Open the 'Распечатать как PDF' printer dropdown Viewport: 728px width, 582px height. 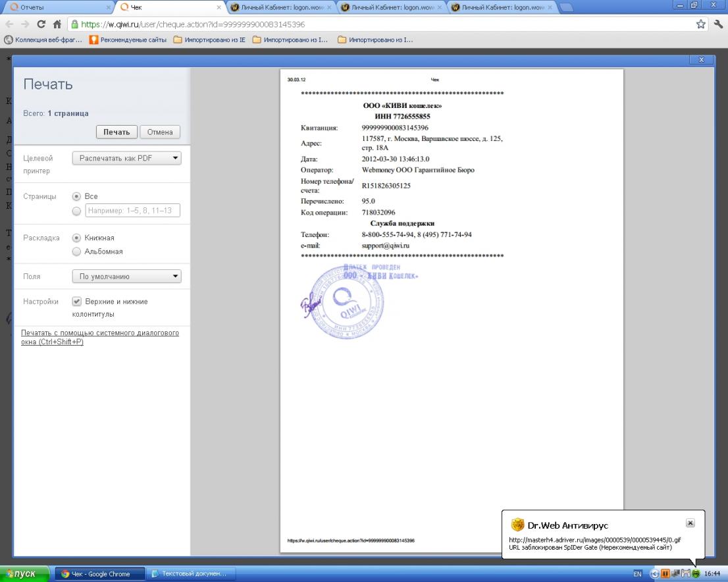tap(126, 158)
